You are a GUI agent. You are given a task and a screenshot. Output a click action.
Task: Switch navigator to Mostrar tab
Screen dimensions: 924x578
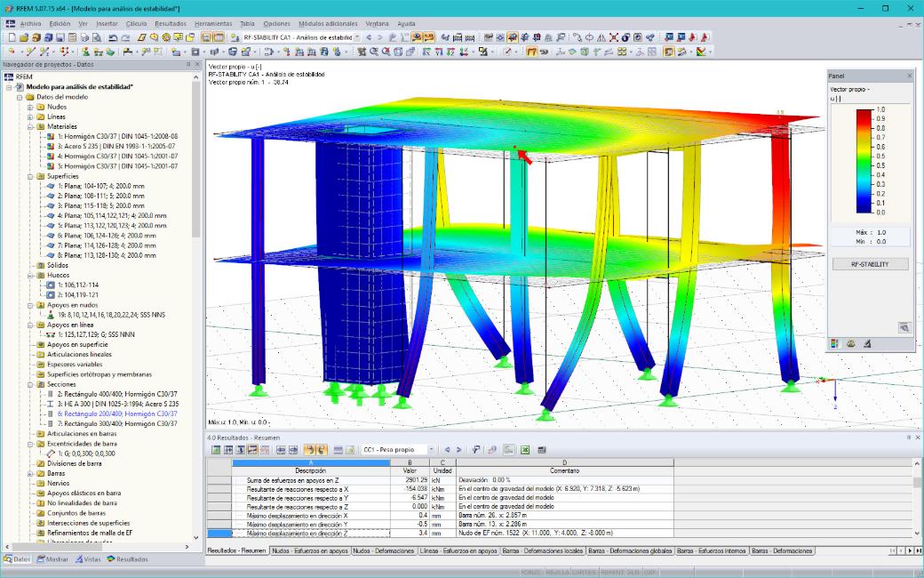pos(52,559)
